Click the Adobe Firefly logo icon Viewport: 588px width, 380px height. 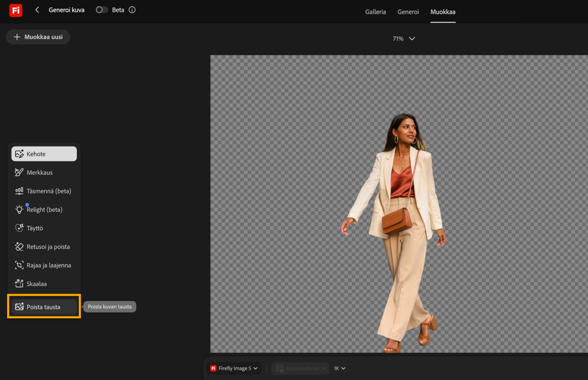(16, 10)
